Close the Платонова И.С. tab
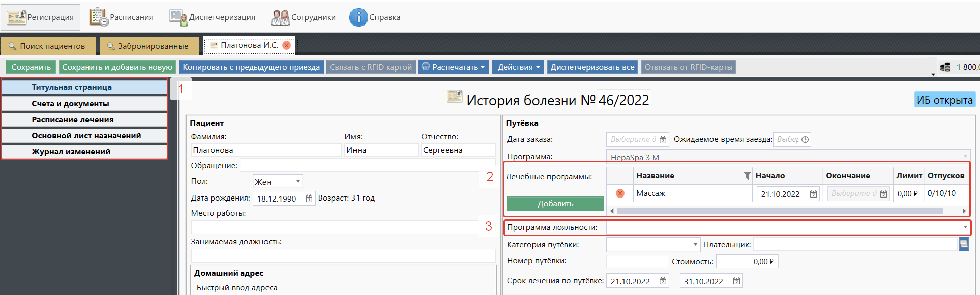The image size is (980, 295). click(x=287, y=45)
